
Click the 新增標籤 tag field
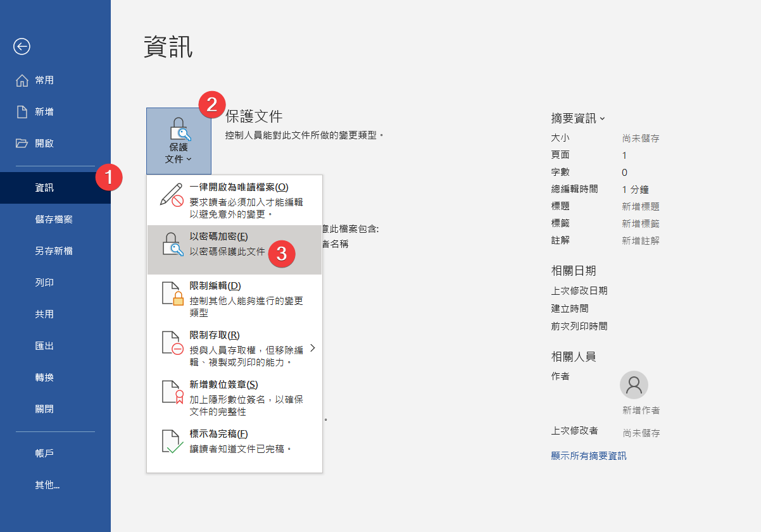click(641, 223)
